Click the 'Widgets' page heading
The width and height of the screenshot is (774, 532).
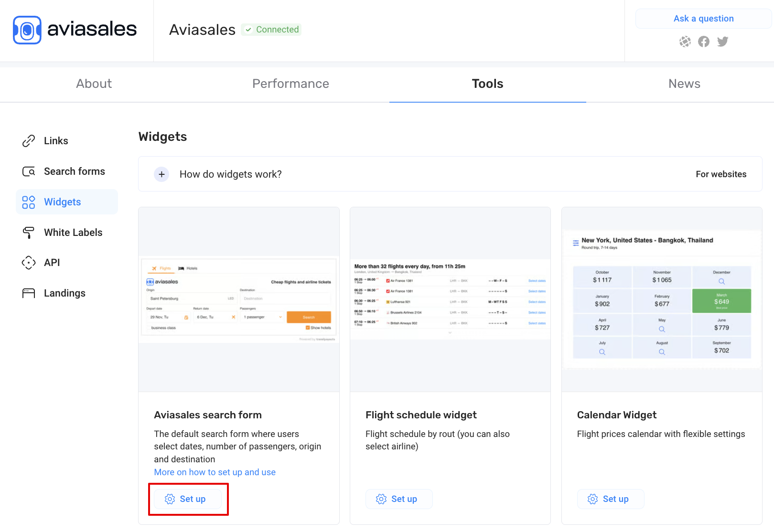[x=162, y=137]
